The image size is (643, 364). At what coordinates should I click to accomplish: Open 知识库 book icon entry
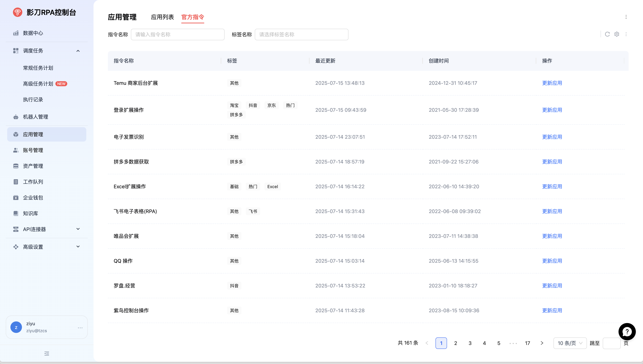coord(16,213)
